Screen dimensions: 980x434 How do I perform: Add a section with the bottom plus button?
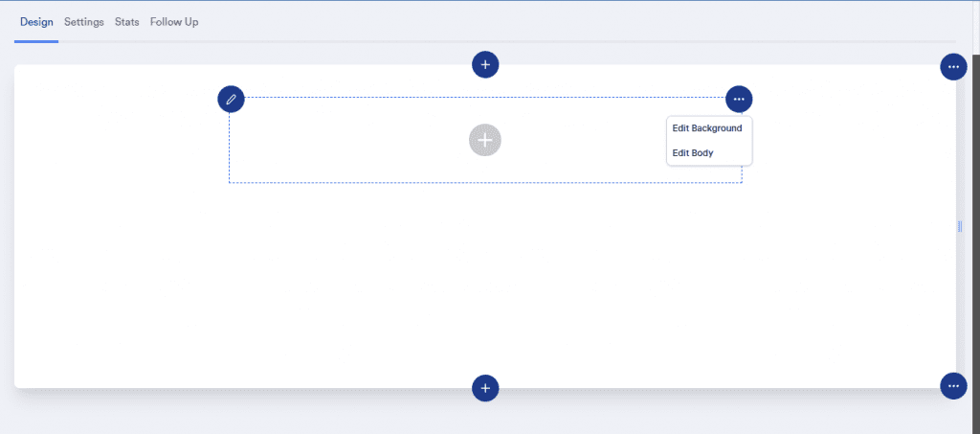click(x=485, y=388)
